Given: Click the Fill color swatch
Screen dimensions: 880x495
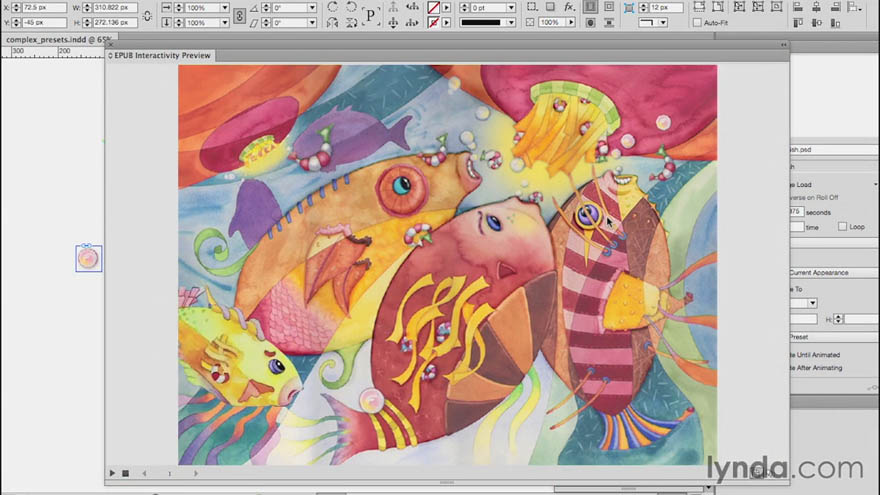Looking at the screenshot, I should [433, 8].
